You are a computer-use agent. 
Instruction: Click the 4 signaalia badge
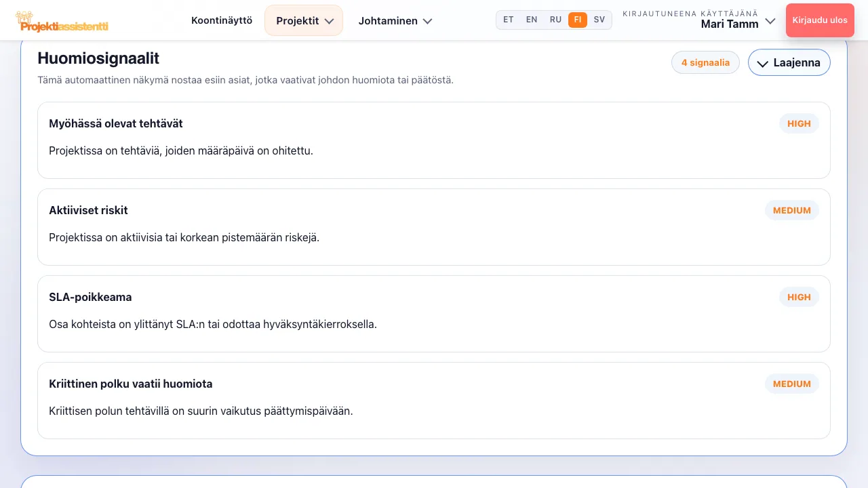point(705,62)
